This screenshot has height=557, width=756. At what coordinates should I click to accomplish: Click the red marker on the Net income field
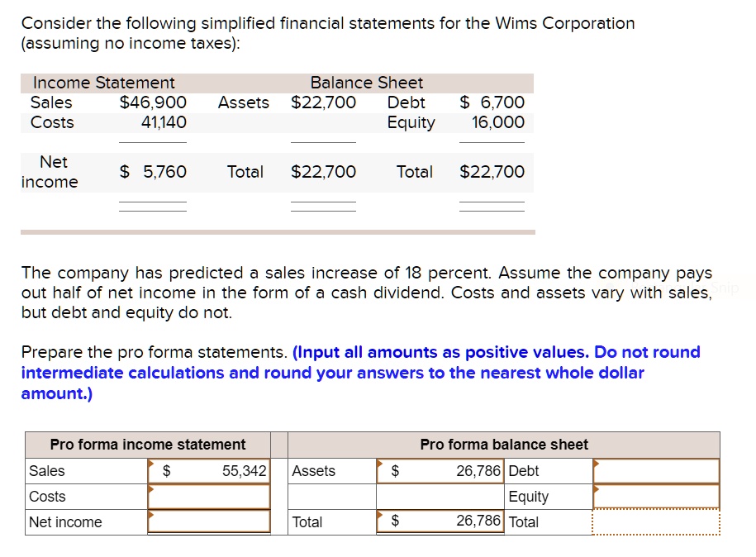pos(151,514)
